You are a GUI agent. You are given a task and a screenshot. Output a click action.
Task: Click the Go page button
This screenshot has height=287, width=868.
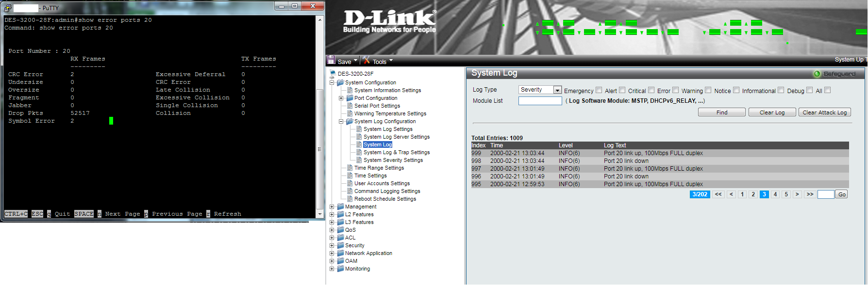(842, 194)
